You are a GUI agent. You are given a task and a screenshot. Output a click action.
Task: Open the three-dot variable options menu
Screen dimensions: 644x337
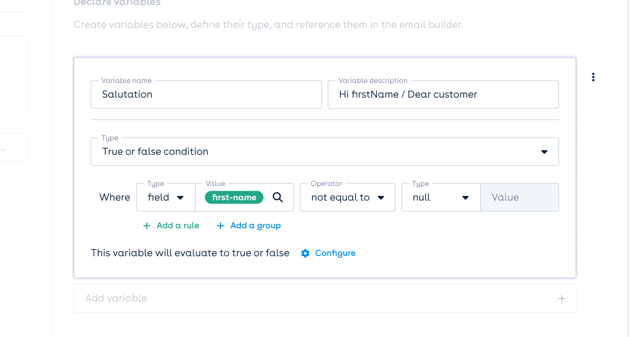click(593, 77)
